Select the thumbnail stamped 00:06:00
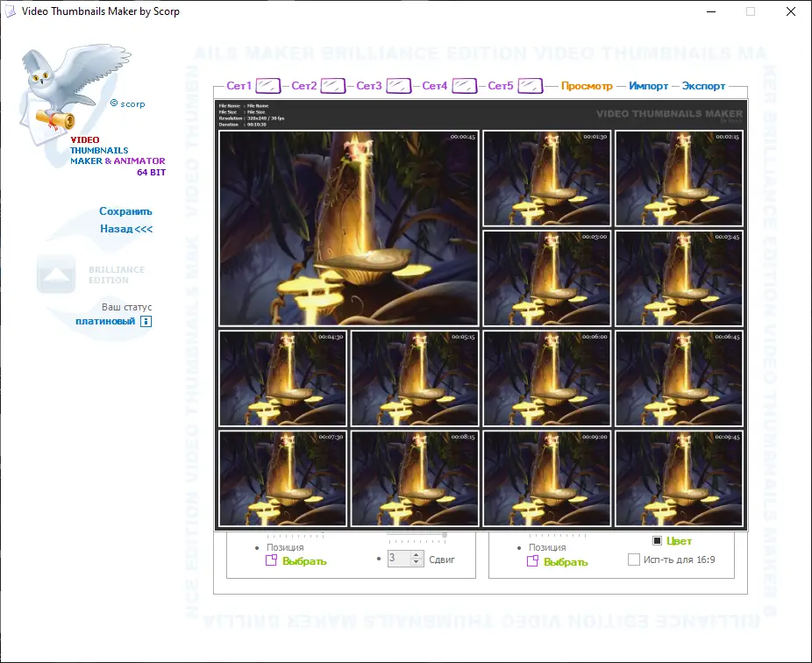 coord(547,378)
